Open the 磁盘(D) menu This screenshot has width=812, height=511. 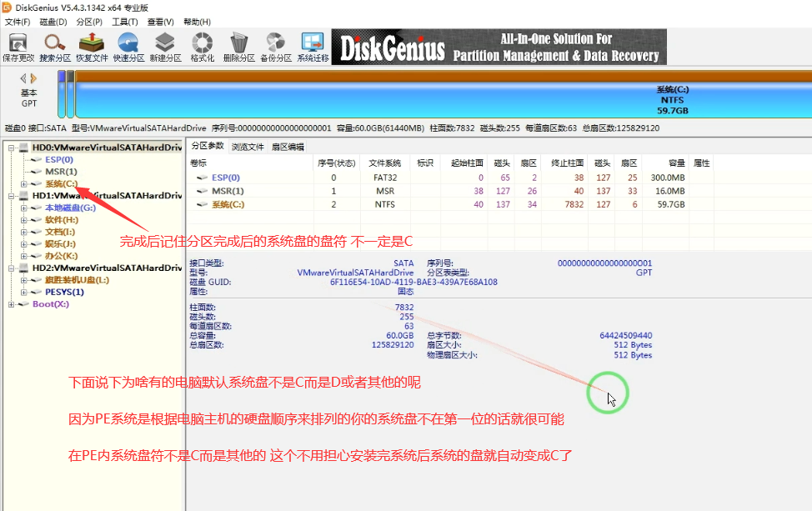click(50, 22)
